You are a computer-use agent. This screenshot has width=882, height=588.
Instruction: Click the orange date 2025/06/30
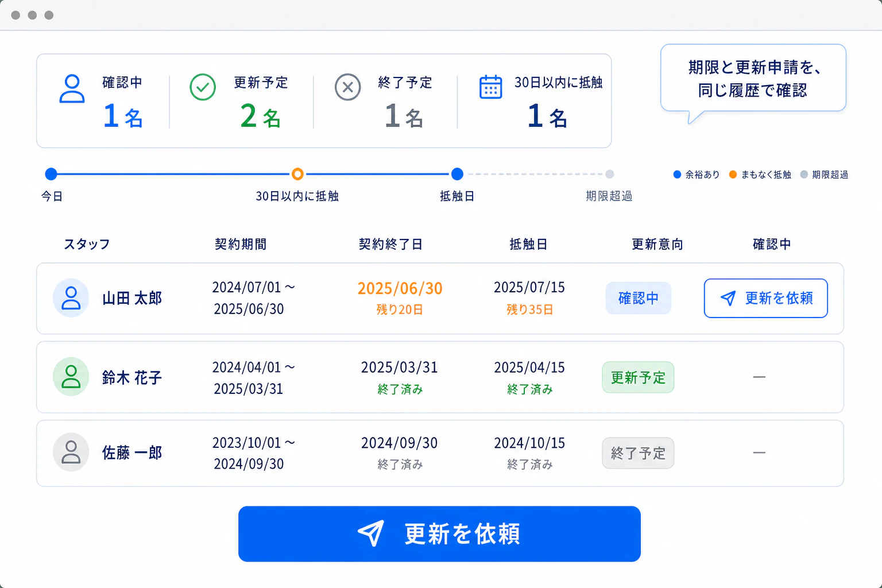(x=400, y=288)
